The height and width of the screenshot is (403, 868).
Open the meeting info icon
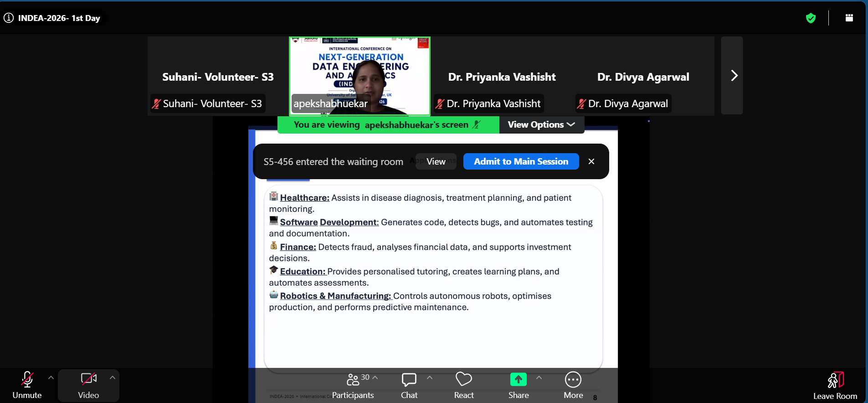(9, 18)
